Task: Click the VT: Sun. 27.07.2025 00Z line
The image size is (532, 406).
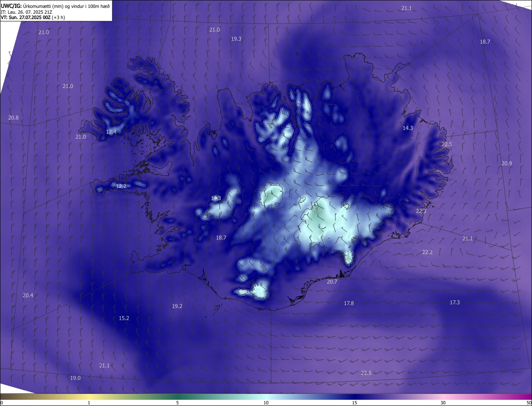Action: click(x=33, y=17)
